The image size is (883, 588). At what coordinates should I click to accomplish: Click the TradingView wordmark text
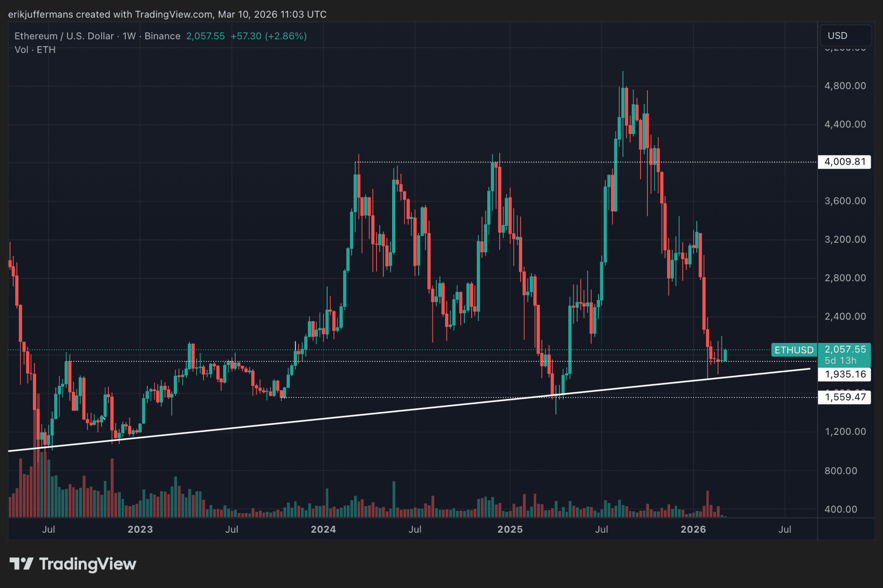[x=87, y=564]
